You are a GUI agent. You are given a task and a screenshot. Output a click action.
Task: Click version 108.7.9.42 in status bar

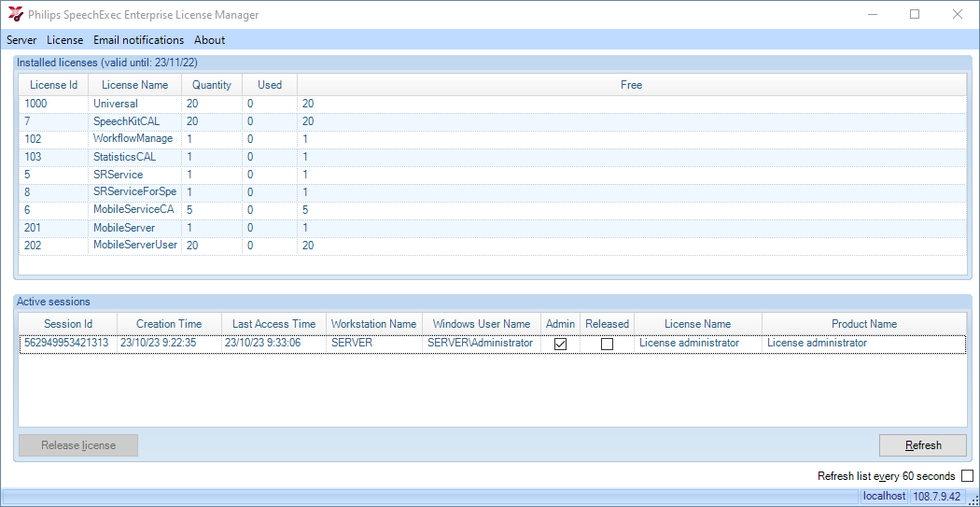(937, 497)
